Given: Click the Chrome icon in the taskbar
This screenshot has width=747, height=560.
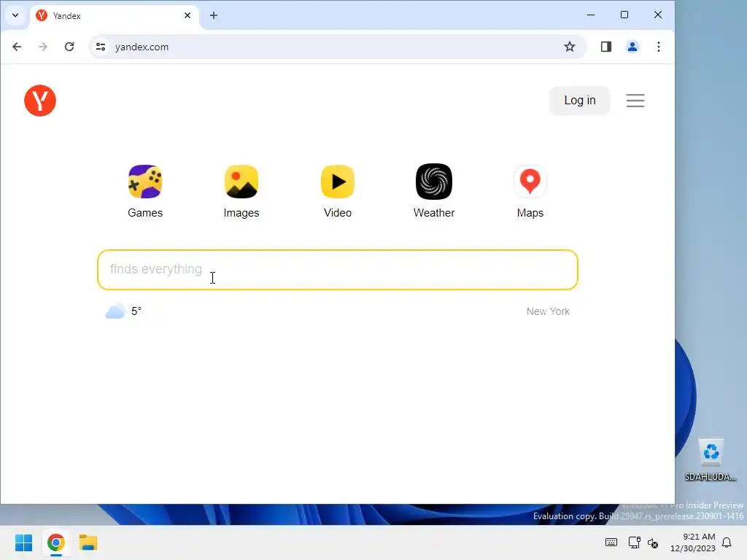Looking at the screenshot, I should point(55,542).
